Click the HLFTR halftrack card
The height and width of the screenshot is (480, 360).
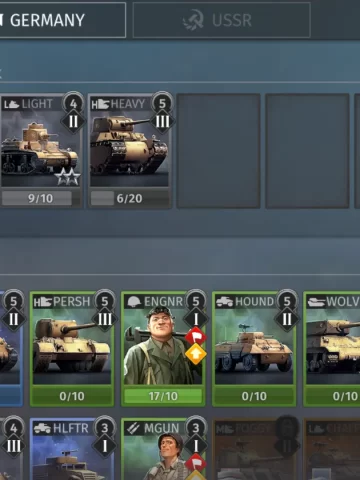pos(72,449)
